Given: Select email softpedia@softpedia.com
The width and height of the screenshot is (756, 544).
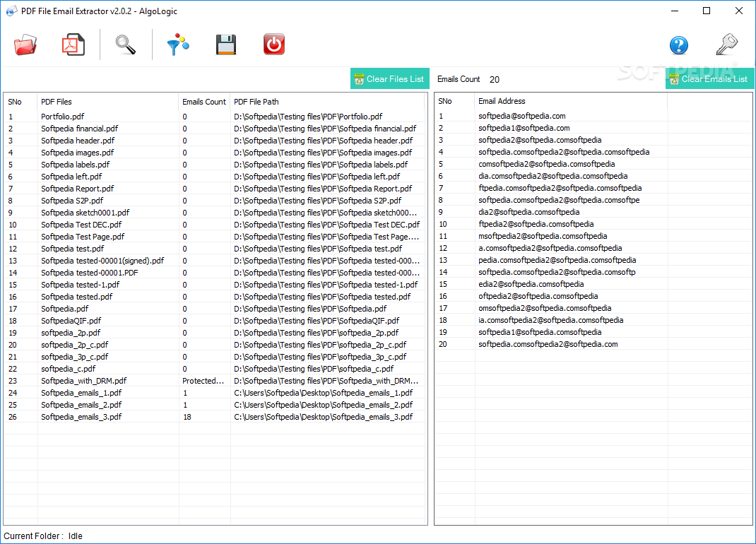Looking at the screenshot, I should (x=522, y=117).
